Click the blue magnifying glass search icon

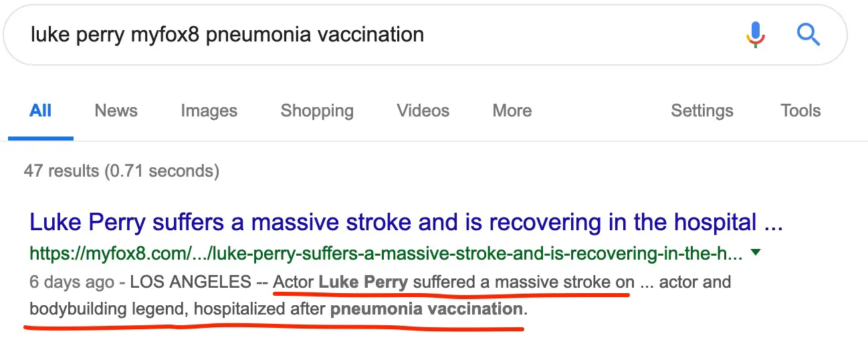(808, 33)
